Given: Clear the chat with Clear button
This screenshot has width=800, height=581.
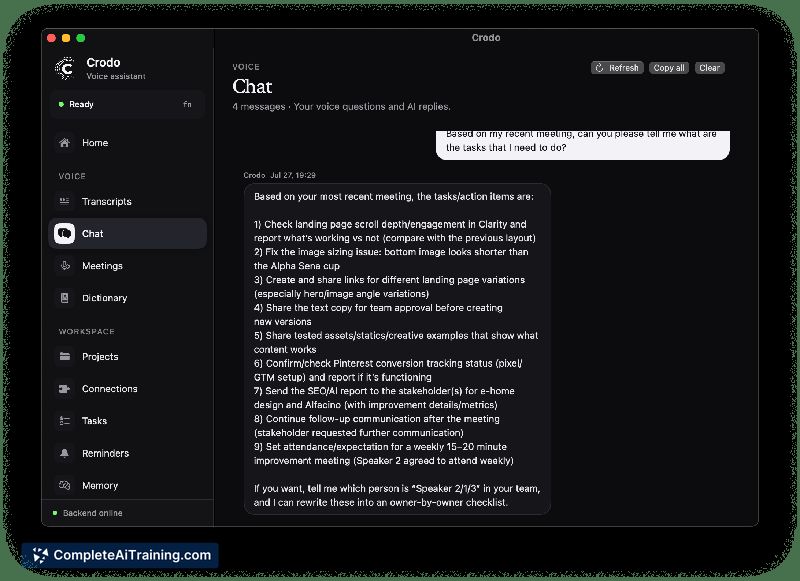Looking at the screenshot, I should 709,68.
